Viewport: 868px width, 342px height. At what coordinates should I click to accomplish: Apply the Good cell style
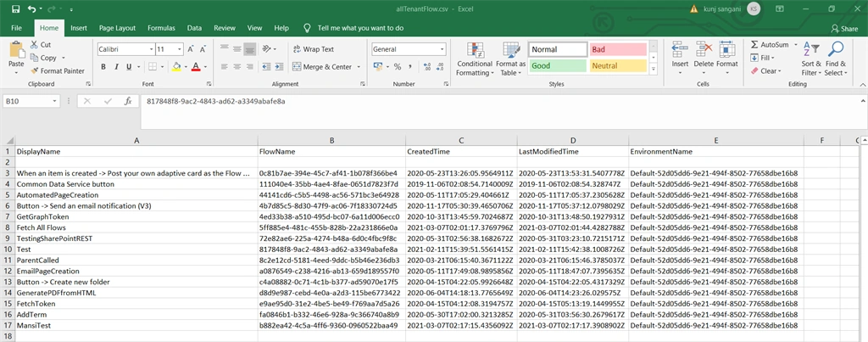tap(558, 66)
